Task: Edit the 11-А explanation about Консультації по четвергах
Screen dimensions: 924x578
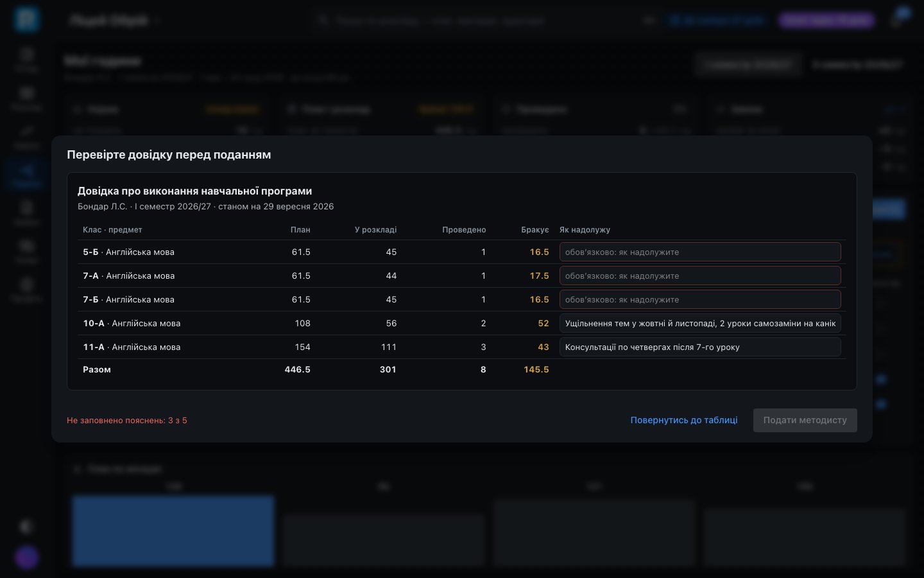Action: 700,347
